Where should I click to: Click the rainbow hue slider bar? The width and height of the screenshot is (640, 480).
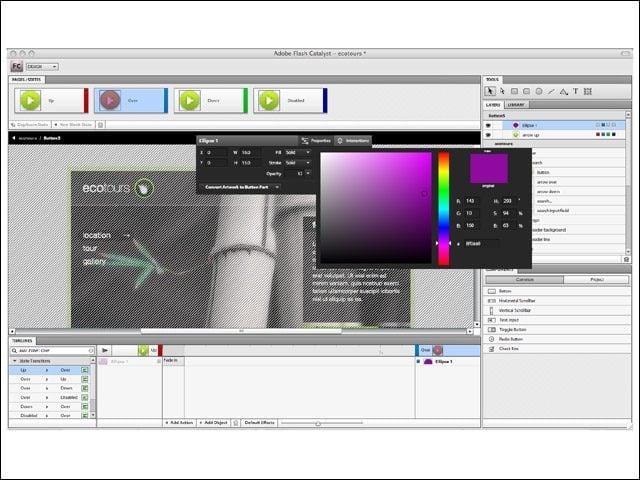click(444, 209)
